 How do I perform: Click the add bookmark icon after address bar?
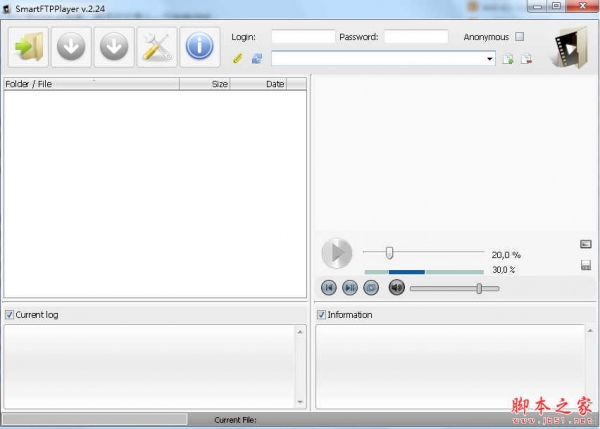(x=508, y=59)
